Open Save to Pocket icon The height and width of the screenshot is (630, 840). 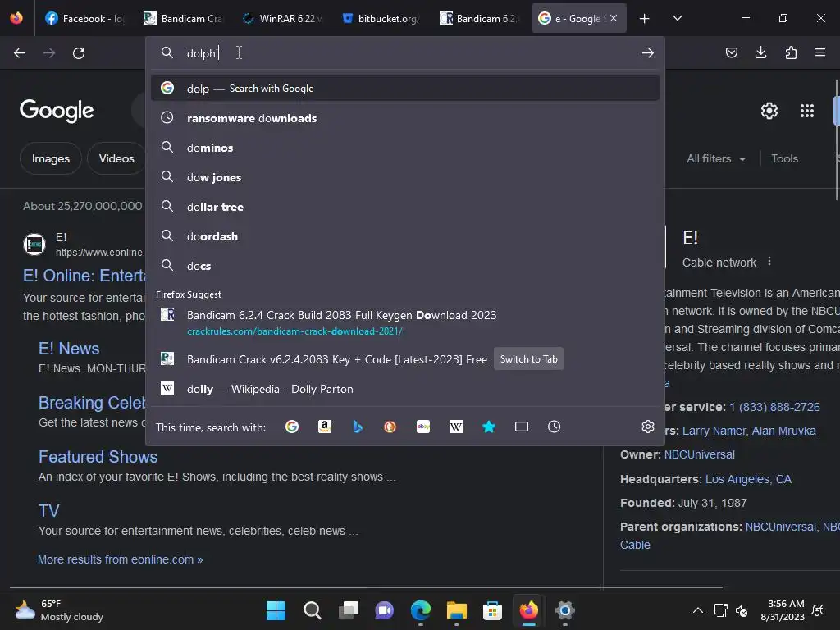tap(731, 52)
